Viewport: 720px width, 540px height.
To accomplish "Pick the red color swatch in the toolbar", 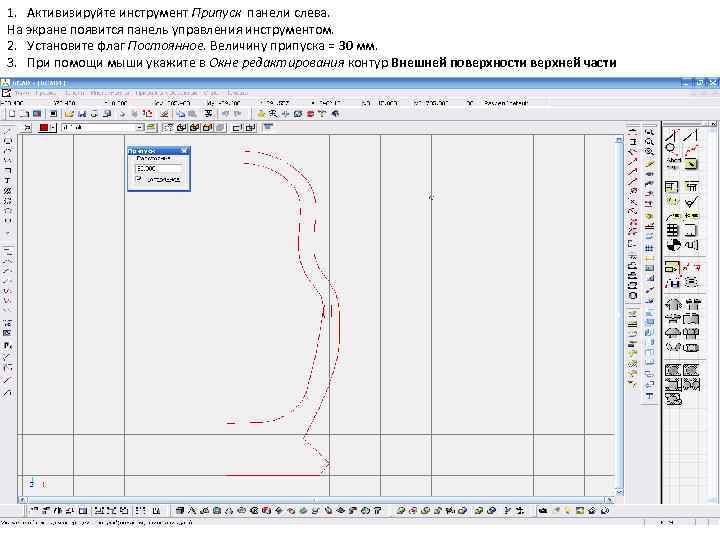I will pos(44,128).
